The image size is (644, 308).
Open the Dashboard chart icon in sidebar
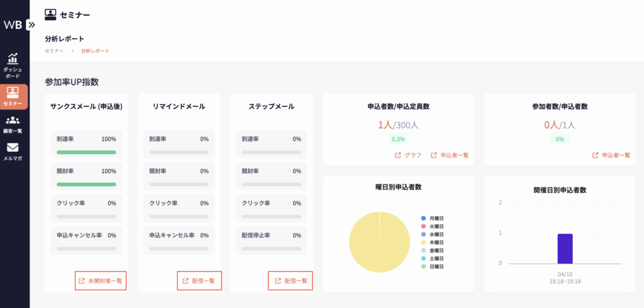pos(13,59)
